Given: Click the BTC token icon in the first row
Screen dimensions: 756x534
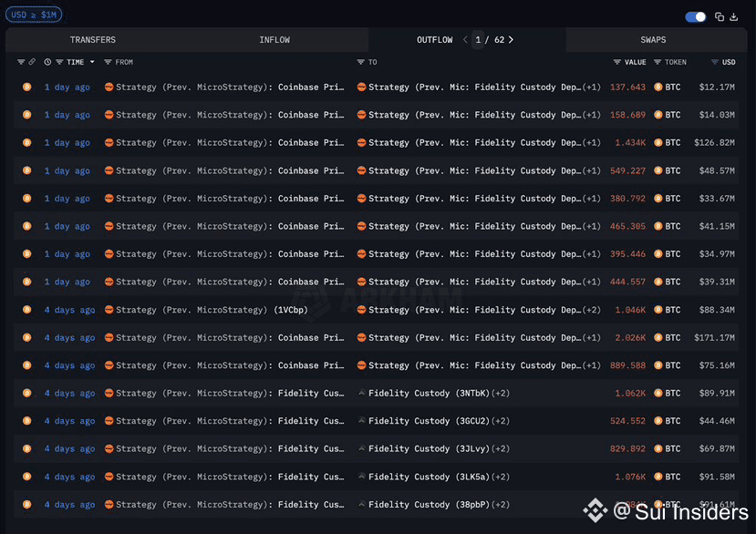Looking at the screenshot, I should point(658,87).
